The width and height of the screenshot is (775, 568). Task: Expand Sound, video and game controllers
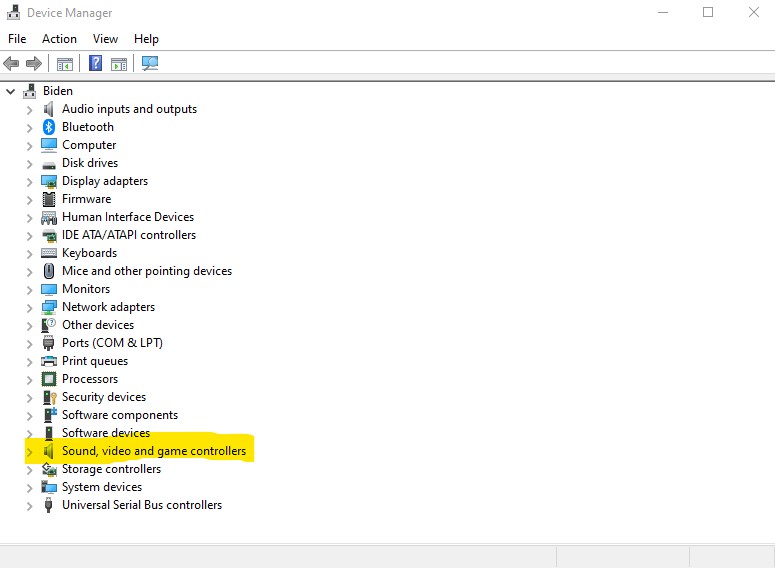(29, 452)
